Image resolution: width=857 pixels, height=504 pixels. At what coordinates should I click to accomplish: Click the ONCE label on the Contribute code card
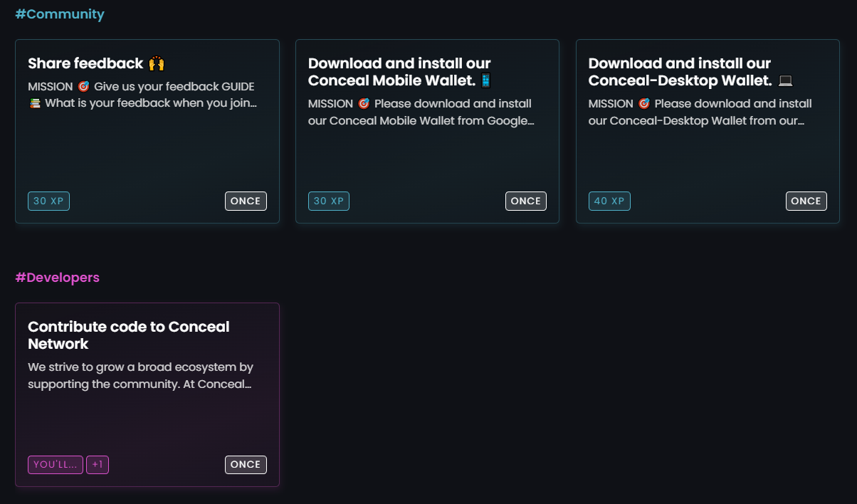246,464
